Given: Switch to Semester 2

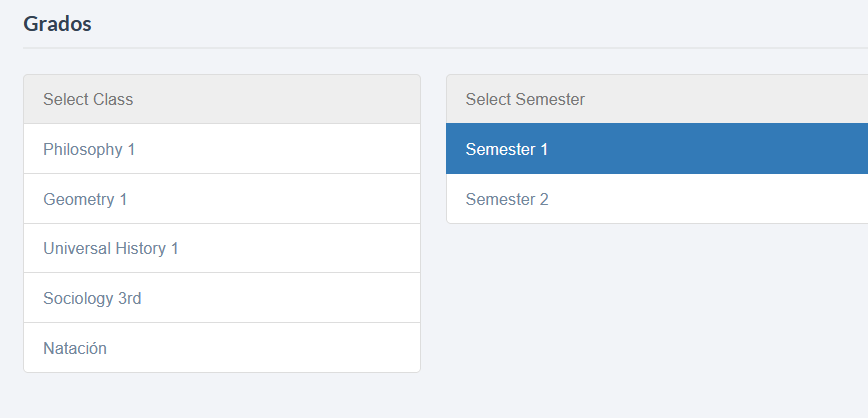Looking at the screenshot, I should (507, 199).
